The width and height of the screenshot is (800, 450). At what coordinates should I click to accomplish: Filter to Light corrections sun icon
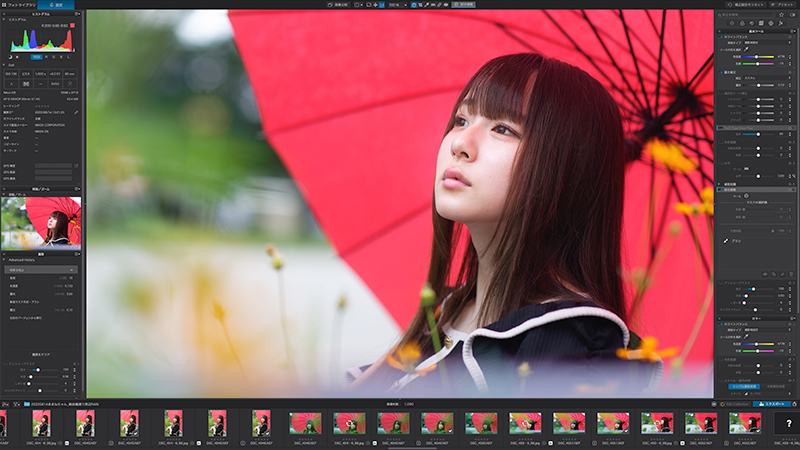click(732, 23)
